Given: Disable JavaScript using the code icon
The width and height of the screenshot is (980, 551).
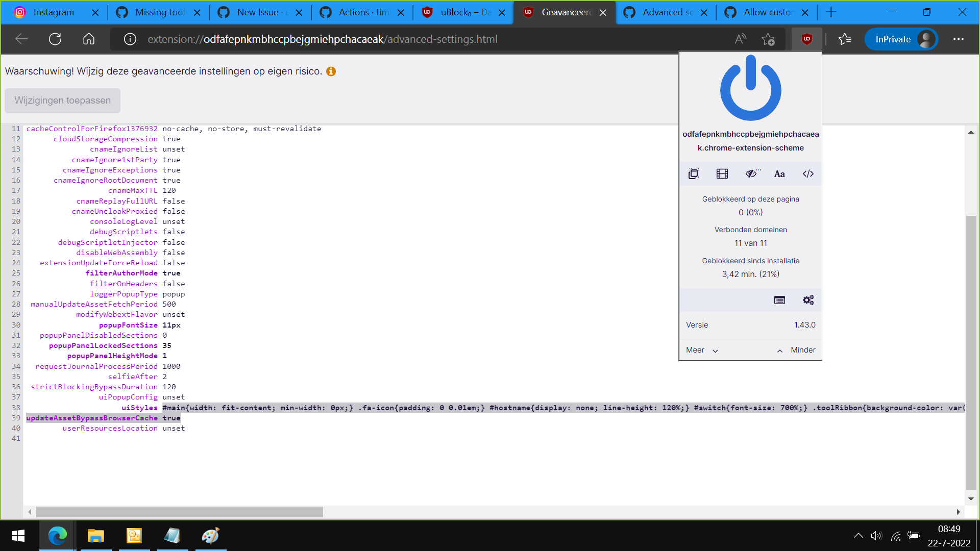Looking at the screenshot, I should point(807,173).
